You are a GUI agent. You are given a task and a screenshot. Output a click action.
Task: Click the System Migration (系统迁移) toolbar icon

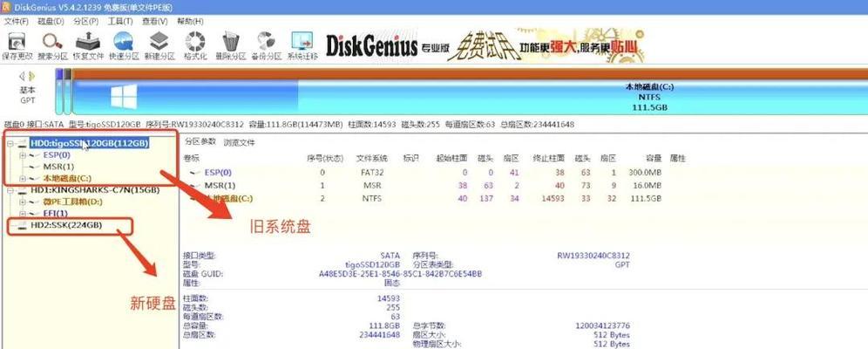(x=302, y=42)
